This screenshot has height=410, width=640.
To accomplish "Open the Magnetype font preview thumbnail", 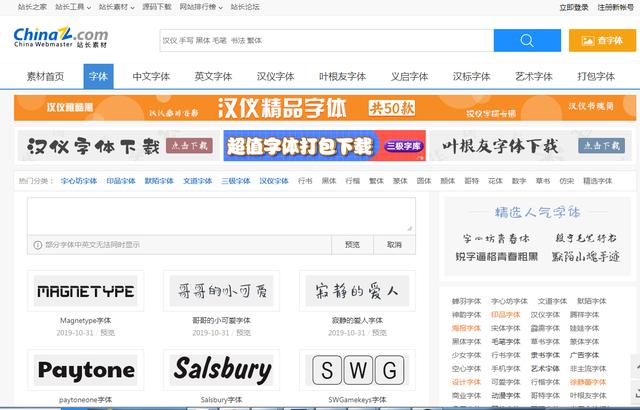I will click(85, 292).
